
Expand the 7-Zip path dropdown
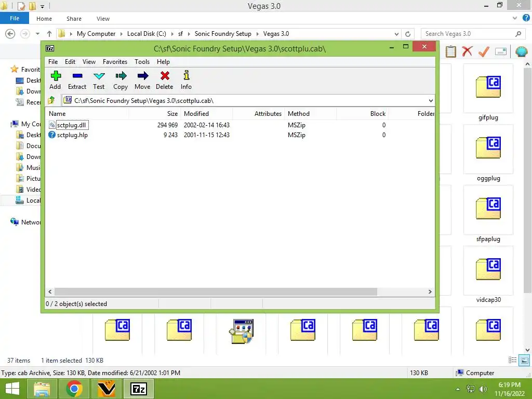pyautogui.click(x=431, y=101)
